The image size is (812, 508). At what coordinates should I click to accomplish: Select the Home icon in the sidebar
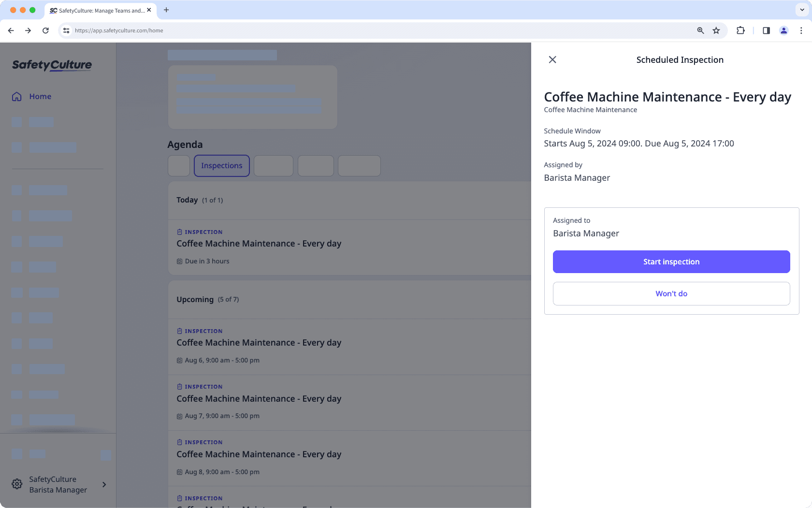tap(17, 96)
